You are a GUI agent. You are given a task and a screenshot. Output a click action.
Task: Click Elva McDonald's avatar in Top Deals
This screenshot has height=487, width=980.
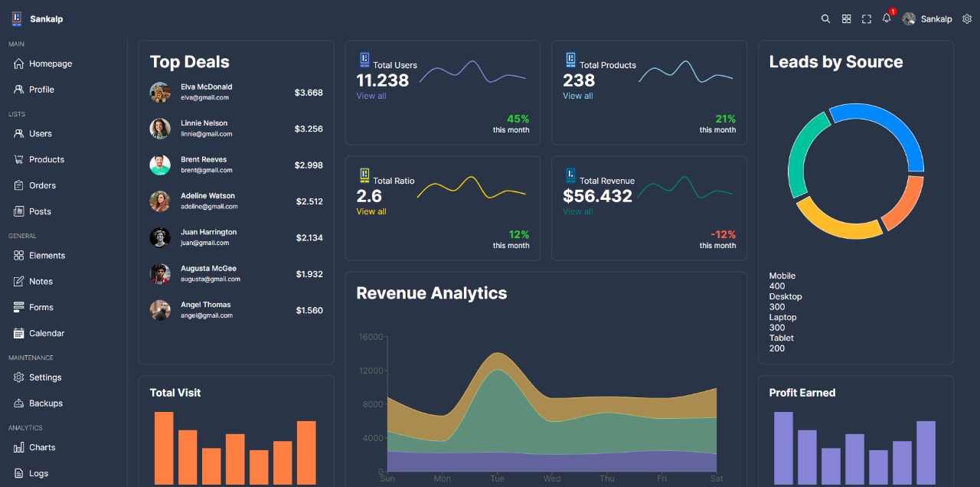[160, 92]
